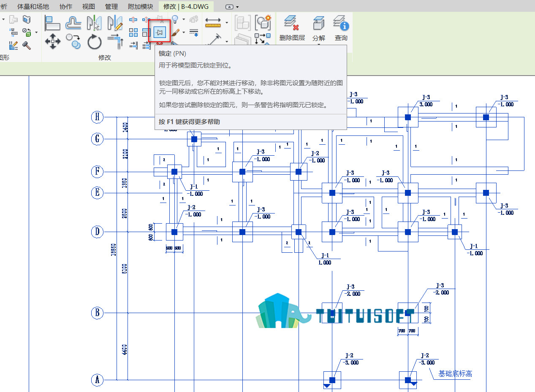
Task: Select Trim/Extend Multiple Elements tool
Action: coord(147,45)
